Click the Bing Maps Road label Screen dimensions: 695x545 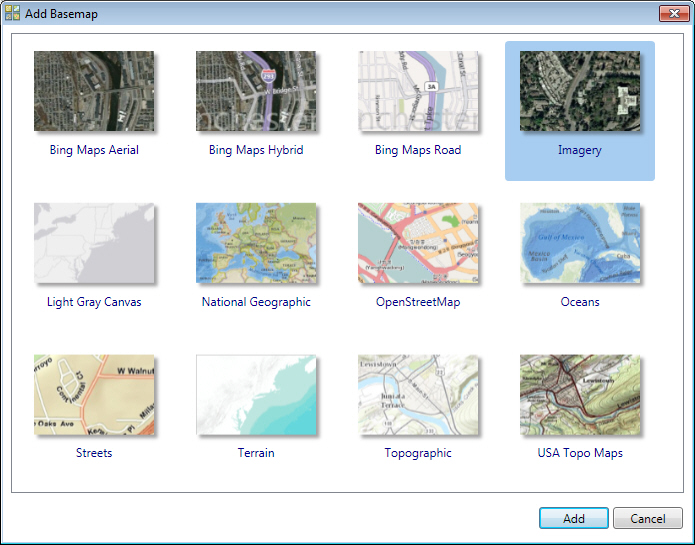tap(418, 150)
